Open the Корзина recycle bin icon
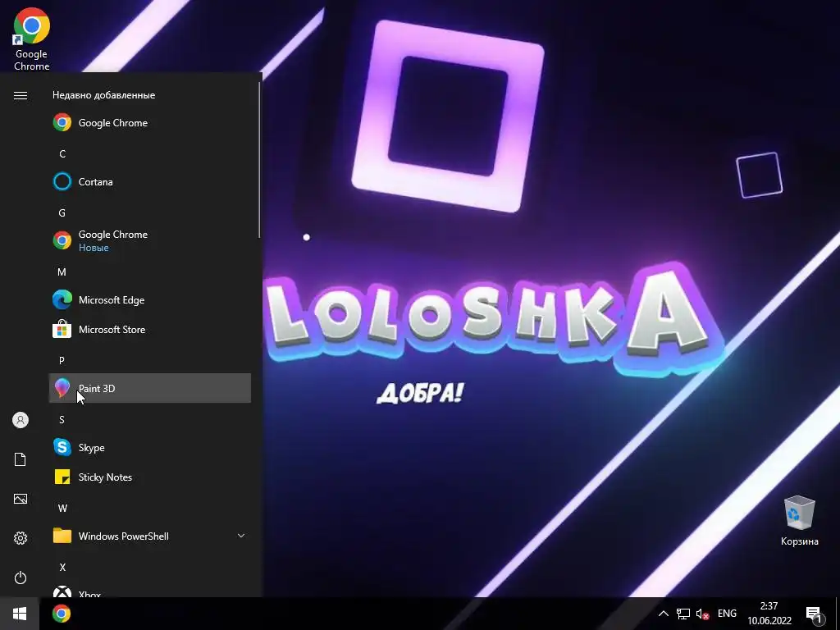This screenshot has height=630, width=840. click(799, 521)
